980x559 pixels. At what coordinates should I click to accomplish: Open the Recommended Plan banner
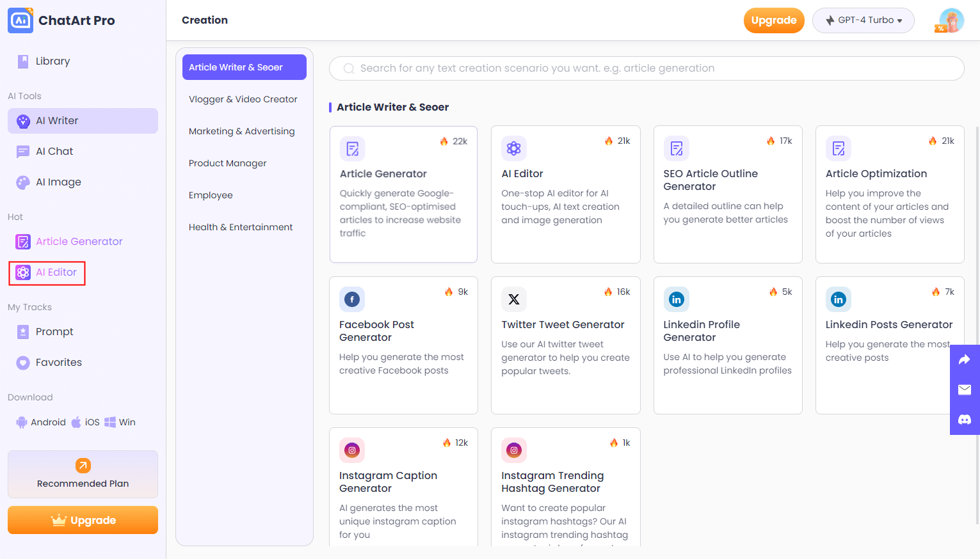pos(83,474)
